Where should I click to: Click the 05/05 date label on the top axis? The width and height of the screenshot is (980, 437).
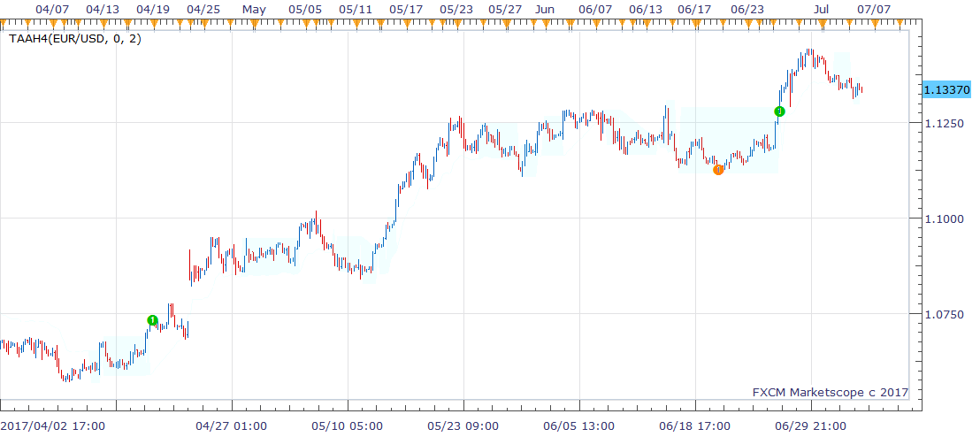click(305, 10)
